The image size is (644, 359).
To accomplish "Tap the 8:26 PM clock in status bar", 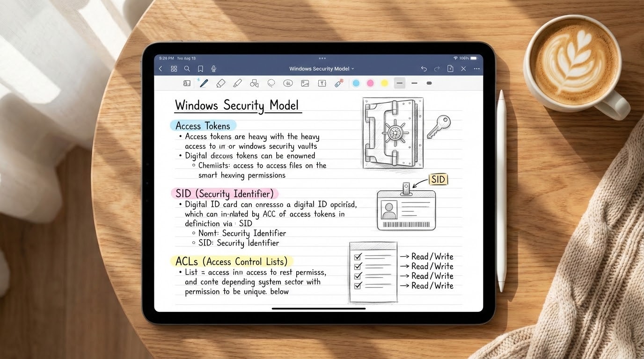I will tap(167, 58).
